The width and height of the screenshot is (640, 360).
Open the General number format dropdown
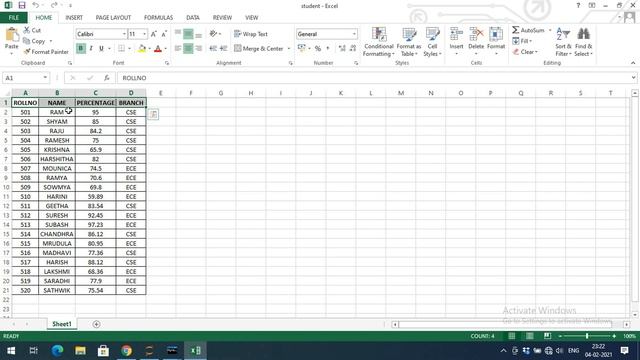pyautogui.click(x=354, y=34)
